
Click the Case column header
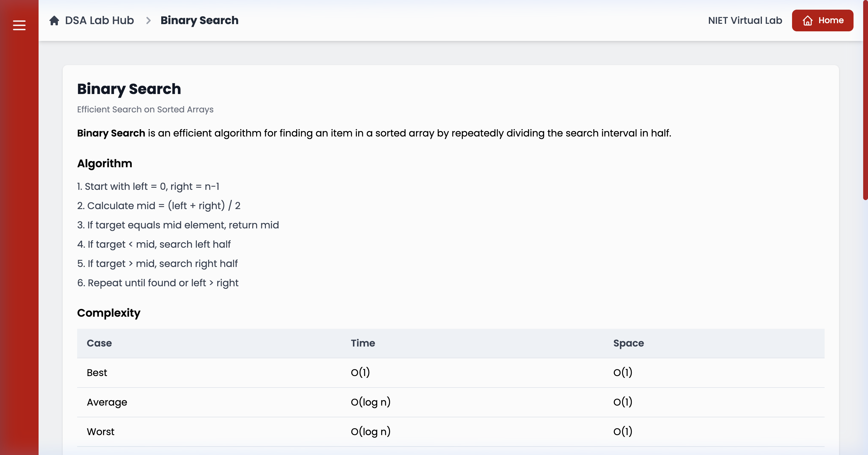(x=99, y=343)
